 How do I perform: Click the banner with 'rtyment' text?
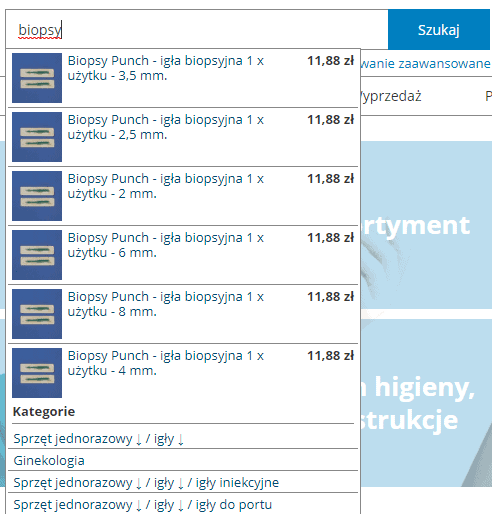pos(426,225)
